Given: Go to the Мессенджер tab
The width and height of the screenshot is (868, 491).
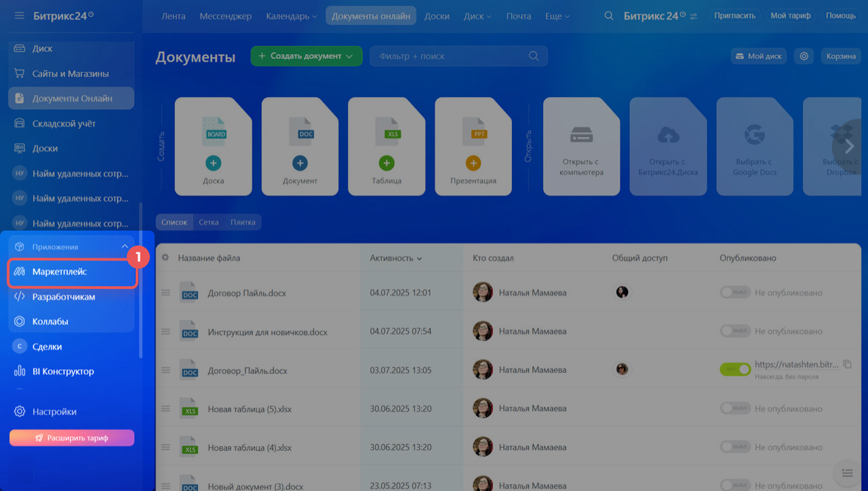Looking at the screenshot, I should pos(225,16).
